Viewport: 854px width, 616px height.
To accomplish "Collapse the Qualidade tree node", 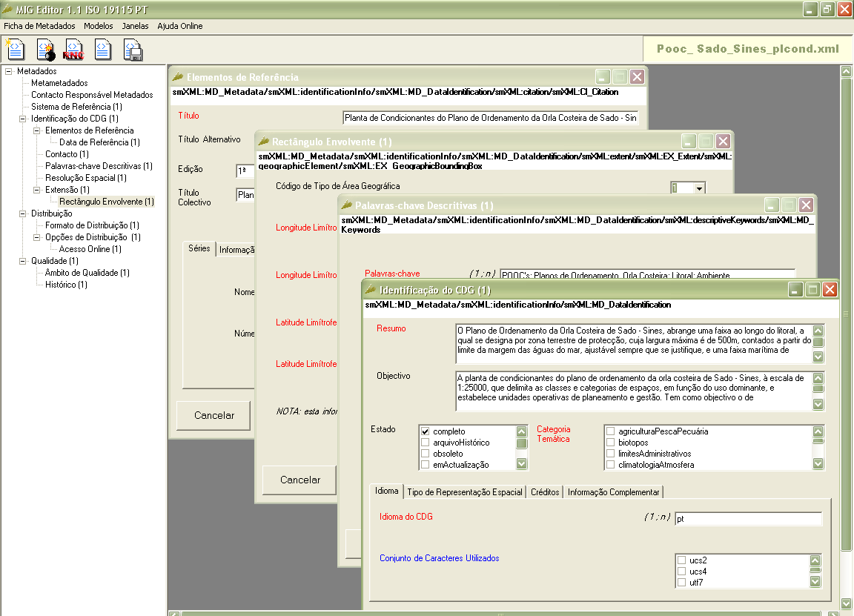I will click(x=23, y=261).
